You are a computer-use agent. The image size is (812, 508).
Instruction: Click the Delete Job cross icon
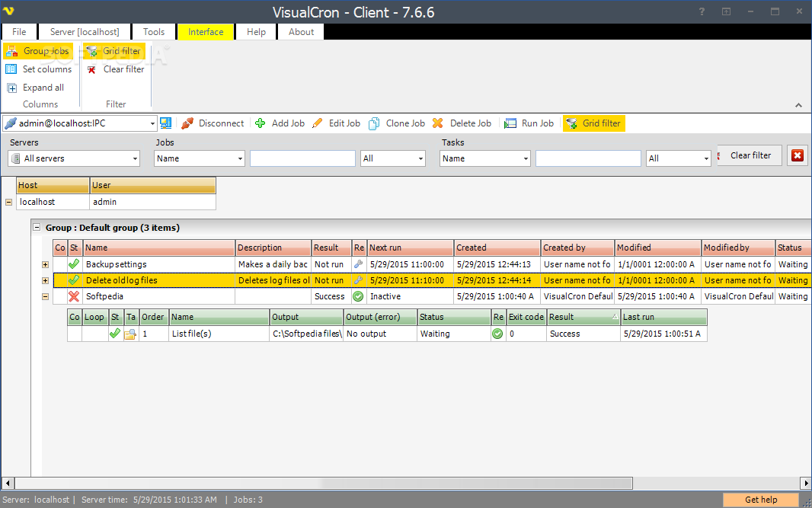click(437, 123)
